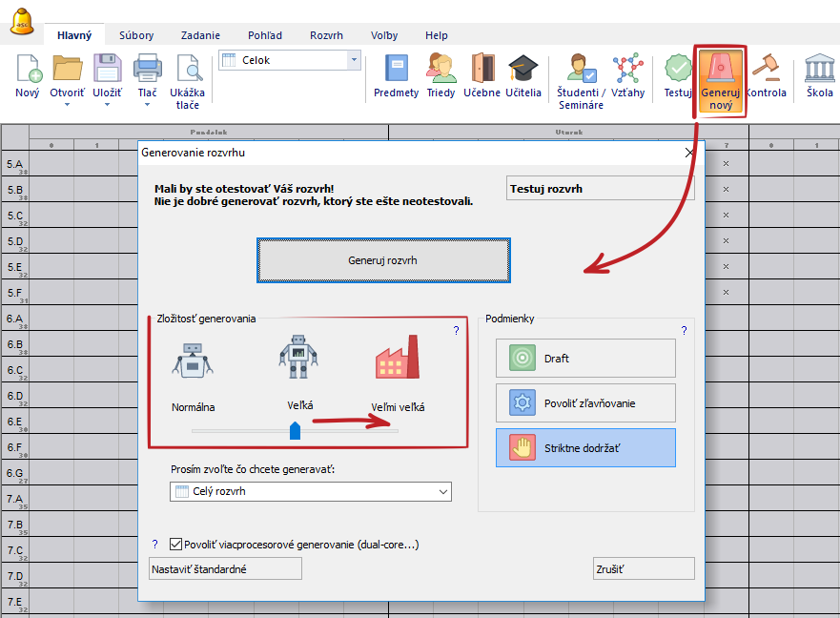Toggle multi-processor generation checkbox
The height and width of the screenshot is (618, 840).
pos(175,544)
